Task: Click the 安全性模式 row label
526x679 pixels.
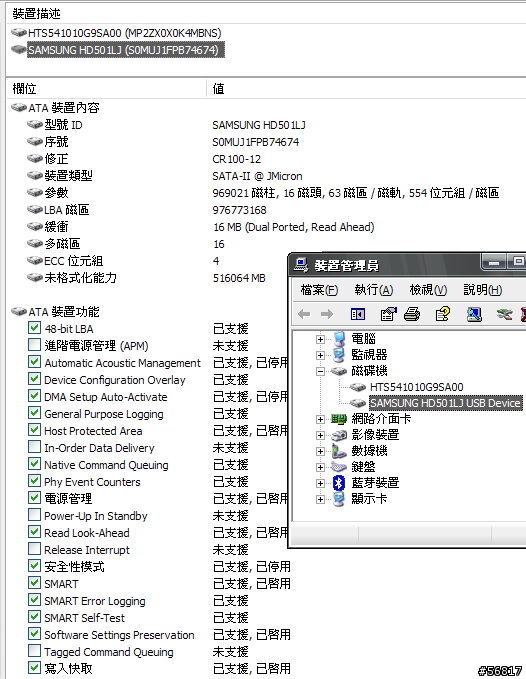Action: coord(74,567)
